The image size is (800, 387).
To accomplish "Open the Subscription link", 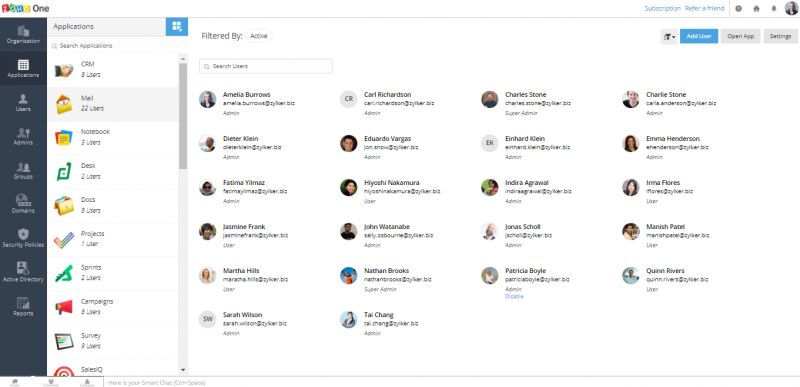I will pos(662,9).
